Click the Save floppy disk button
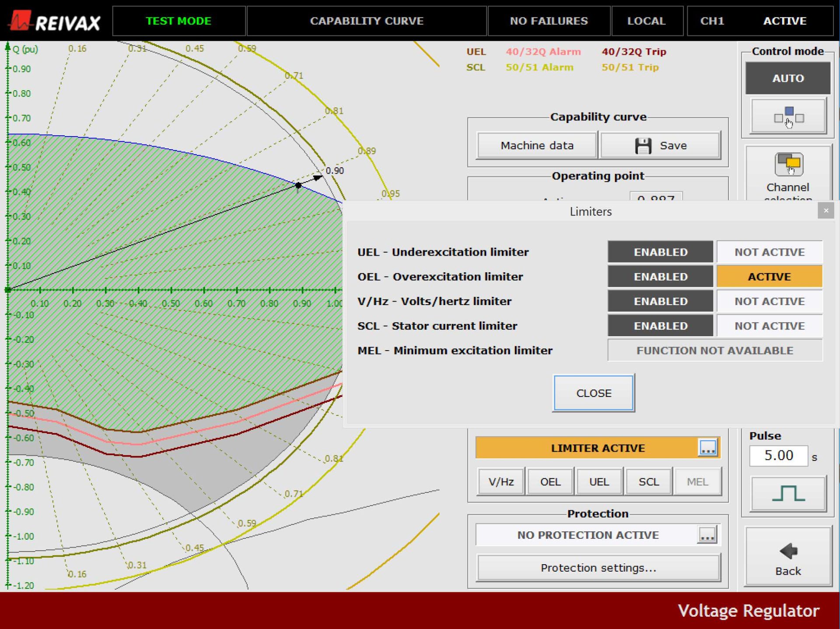 pos(661,145)
